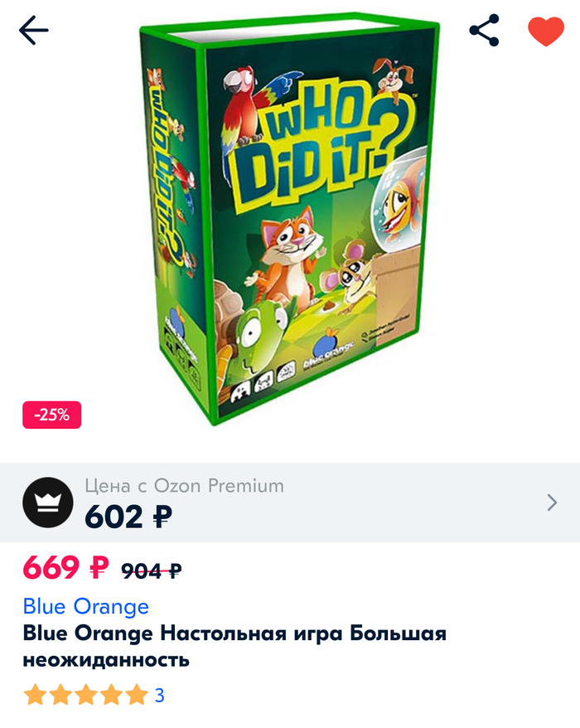Open the 3 reviews count
Viewport: 580px width, 728px height.
point(160,696)
